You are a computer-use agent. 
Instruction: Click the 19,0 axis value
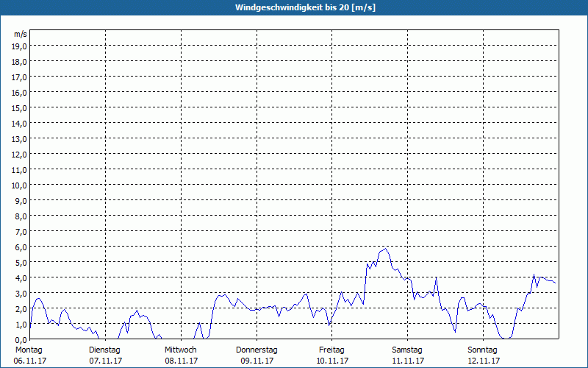click(19, 46)
